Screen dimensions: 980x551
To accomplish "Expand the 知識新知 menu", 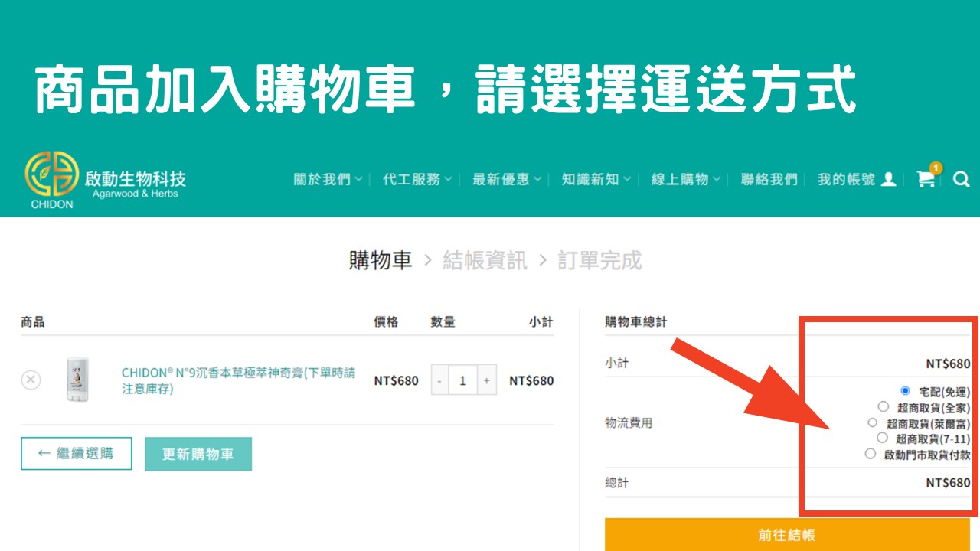I will coord(596,179).
